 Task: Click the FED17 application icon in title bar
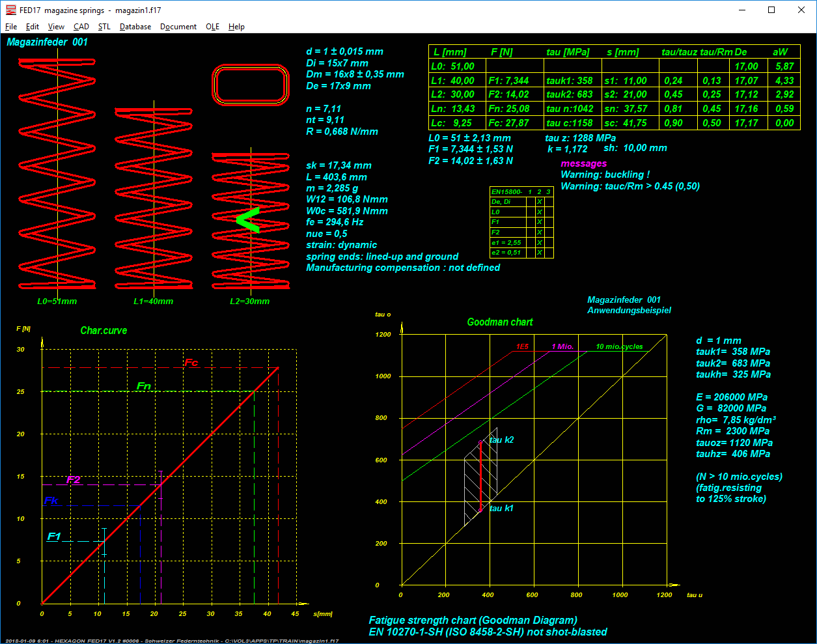(10, 10)
